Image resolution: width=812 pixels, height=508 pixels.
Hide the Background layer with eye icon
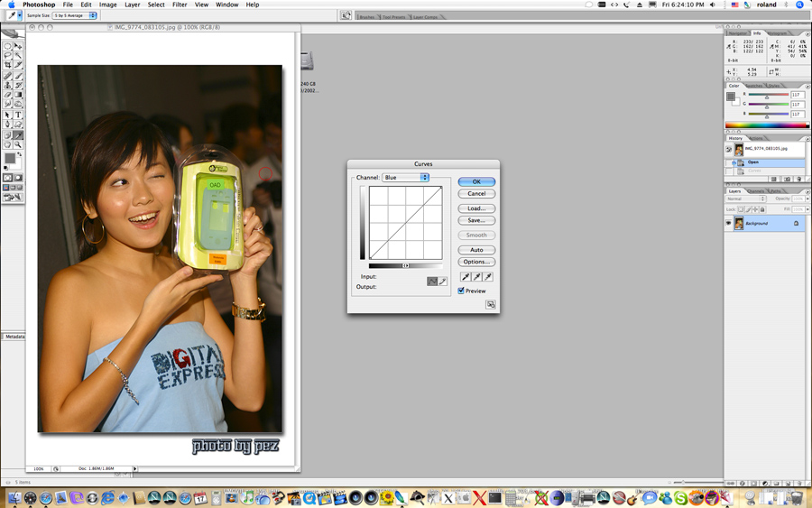click(729, 223)
